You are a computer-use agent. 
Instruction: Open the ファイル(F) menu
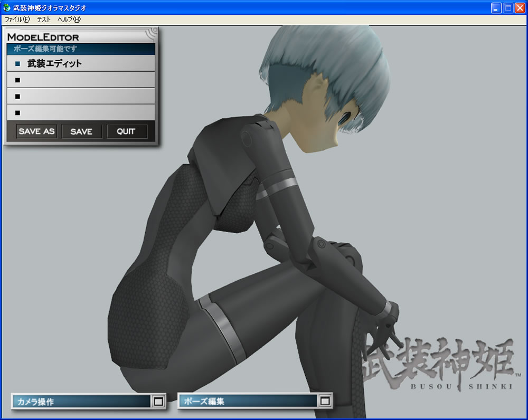pos(17,20)
